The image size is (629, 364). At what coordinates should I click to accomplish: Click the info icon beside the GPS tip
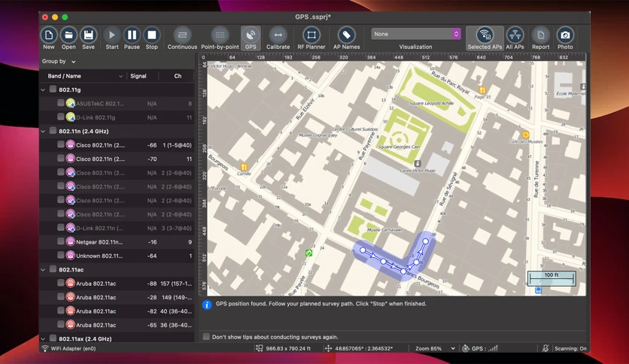pyautogui.click(x=207, y=305)
